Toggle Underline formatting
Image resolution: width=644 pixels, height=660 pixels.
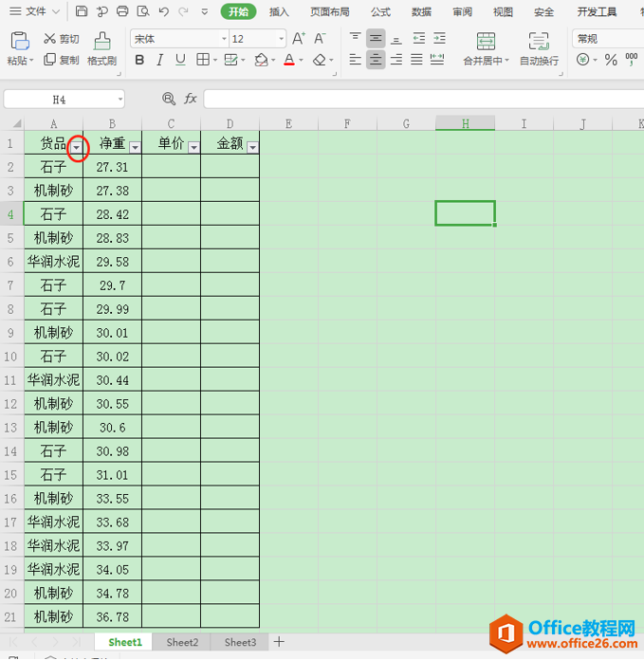click(180, 60)
